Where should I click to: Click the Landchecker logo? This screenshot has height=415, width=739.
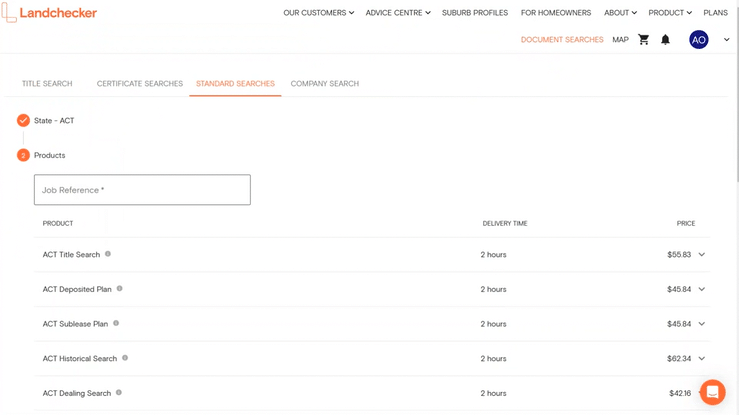point(49,13)
